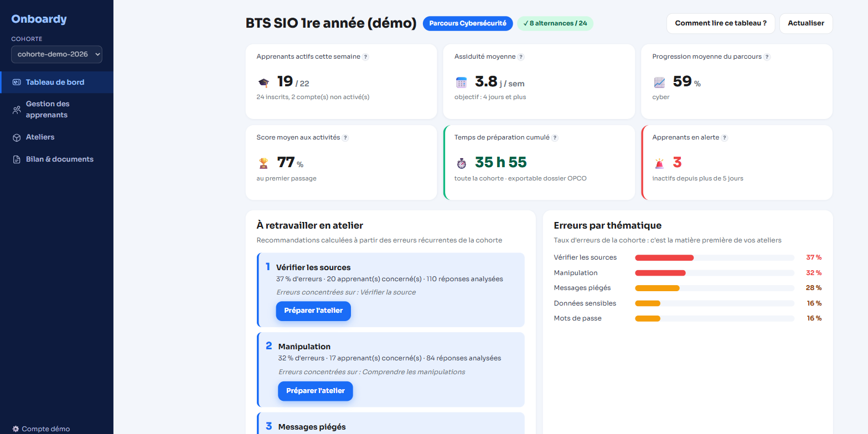868x434 pixels.
Task: Click the Ateliers cube icon
Action: point(17,137)
